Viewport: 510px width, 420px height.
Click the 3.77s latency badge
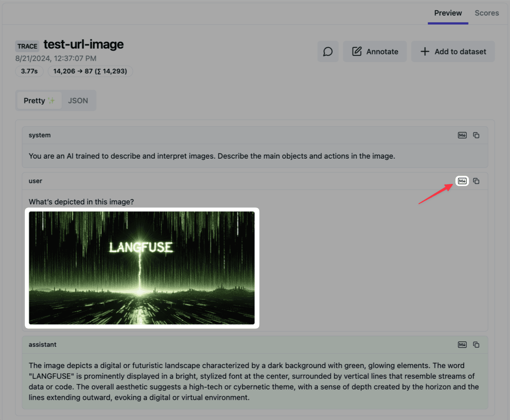(29, 71)
